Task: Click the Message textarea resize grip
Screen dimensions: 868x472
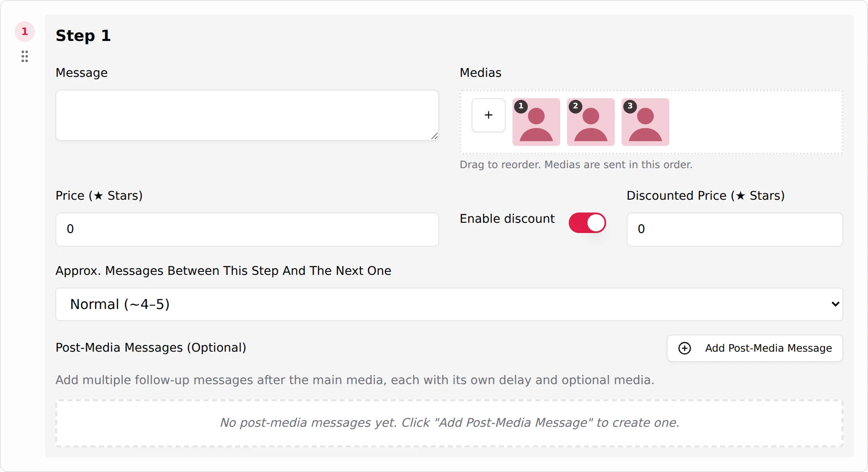Action: [434, 136]
